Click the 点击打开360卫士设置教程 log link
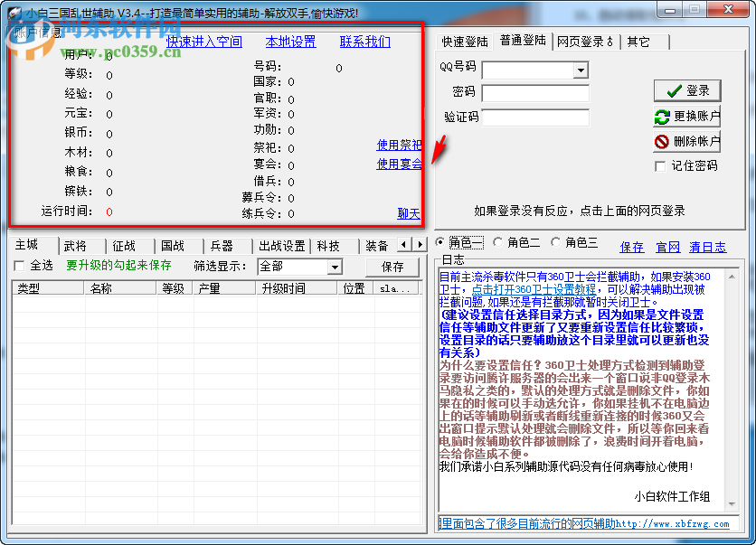756x545 pixels. click(x=534, y=289)
